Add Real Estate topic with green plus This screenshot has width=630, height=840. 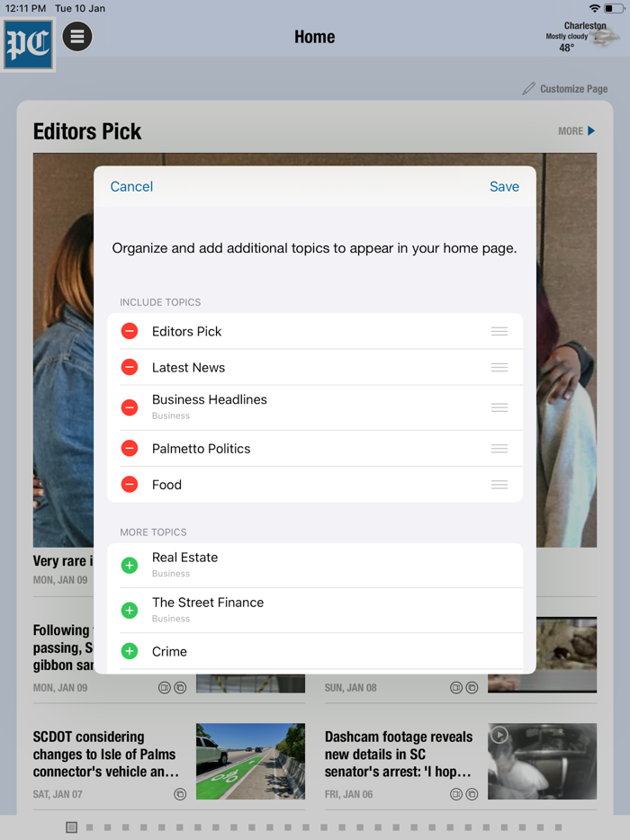pos(130,565)
